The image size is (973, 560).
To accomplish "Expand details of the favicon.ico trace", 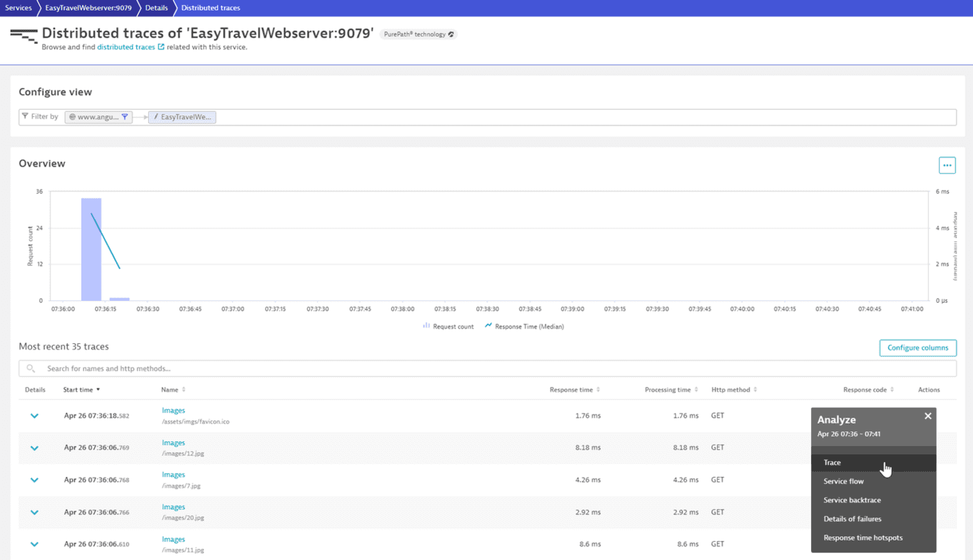I will (x=34, y=415).
